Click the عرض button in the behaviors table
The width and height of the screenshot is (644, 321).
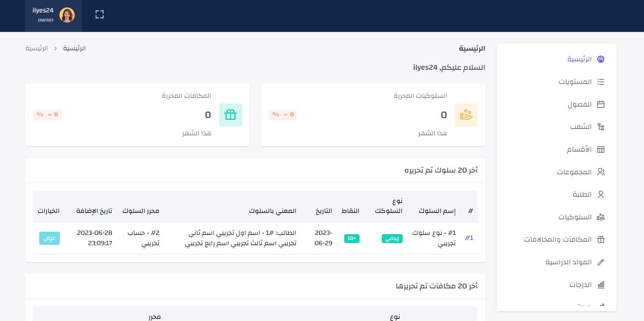(x=49, y=238)
